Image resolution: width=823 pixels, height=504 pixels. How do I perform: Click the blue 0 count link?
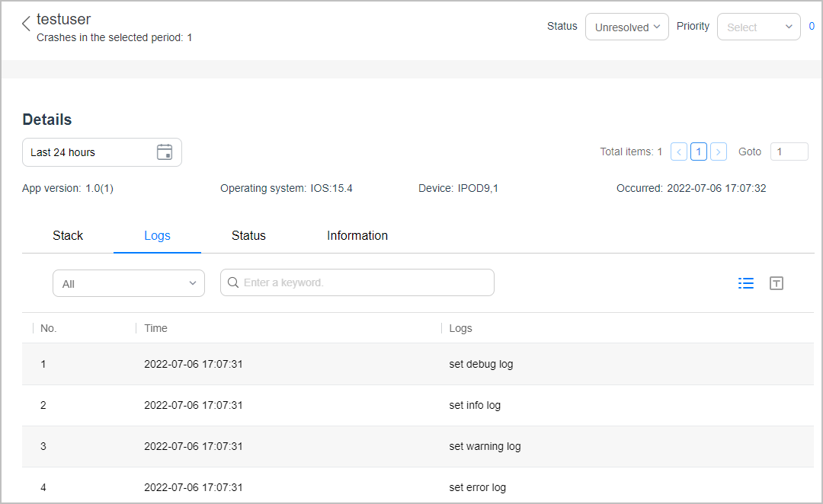pyautogui.click(x=812, y=27)
